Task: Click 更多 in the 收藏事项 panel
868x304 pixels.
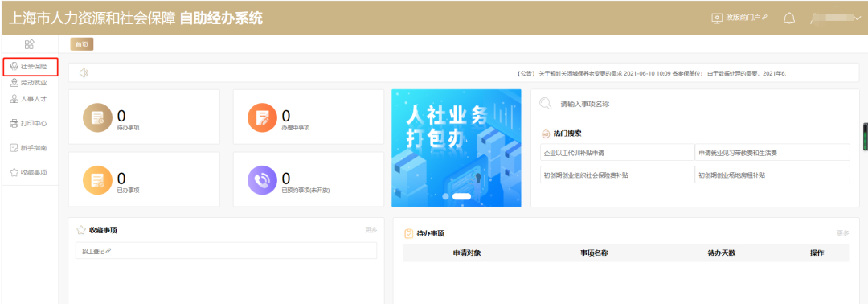Action: click(371, 230)
